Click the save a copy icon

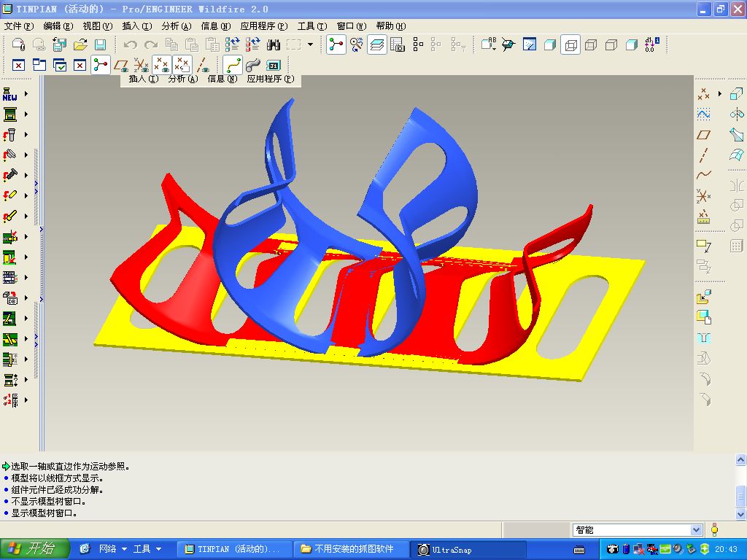59,45
